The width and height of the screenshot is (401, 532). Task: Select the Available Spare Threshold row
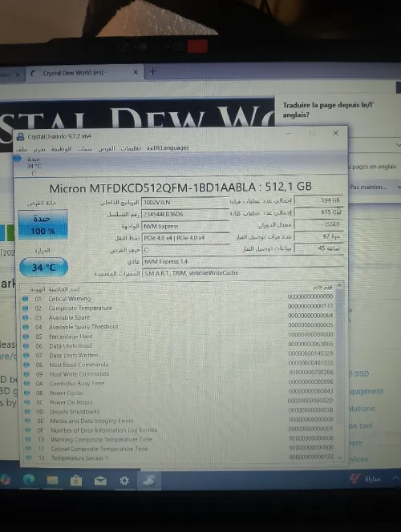tap(178, 327)
